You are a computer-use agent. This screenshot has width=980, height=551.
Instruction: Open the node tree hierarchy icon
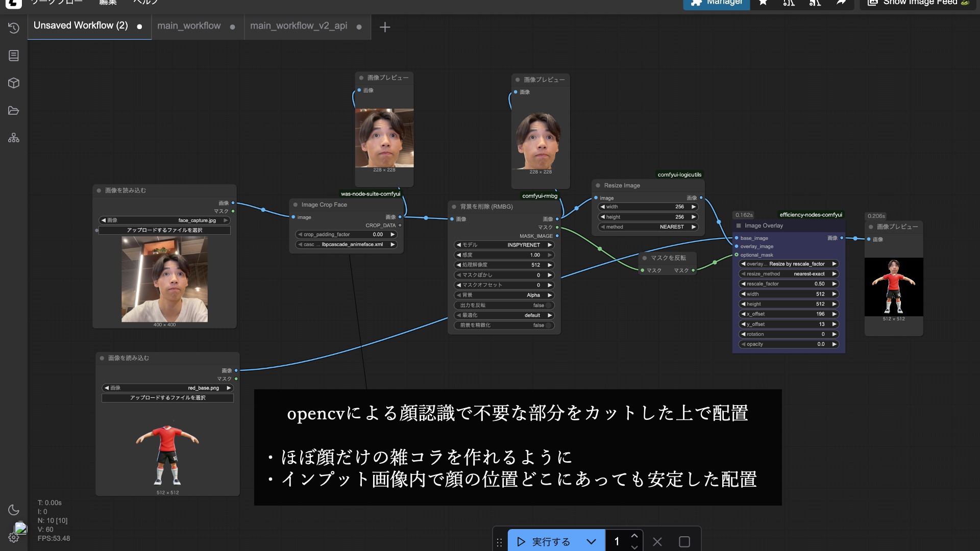[14, 138]
